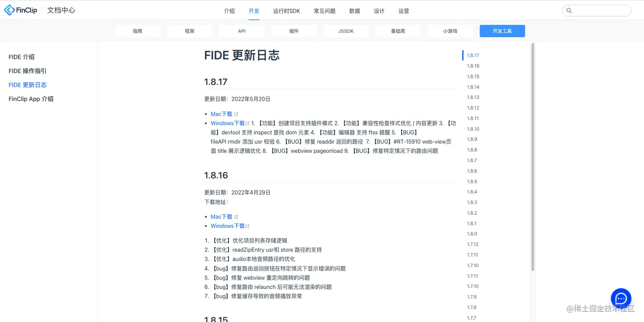Click the Windows下载 link under 1.8.16
Image resolution: width=644 pixels, height=322 pixels.
coord(228,226)
